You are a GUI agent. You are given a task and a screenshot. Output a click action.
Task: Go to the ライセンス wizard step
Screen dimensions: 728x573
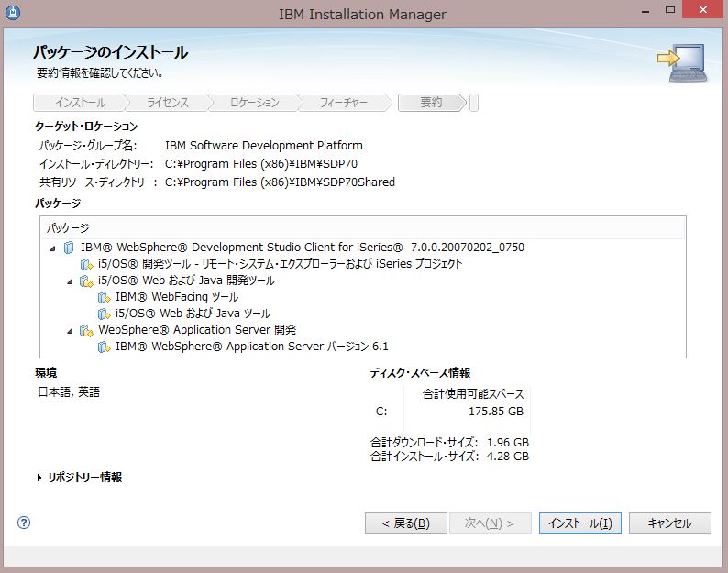tap(167, 103)
